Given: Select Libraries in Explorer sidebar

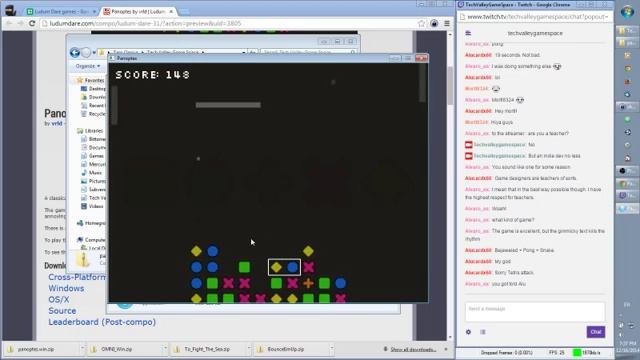Looking at the screenshot, I should (x=93, y=131).
